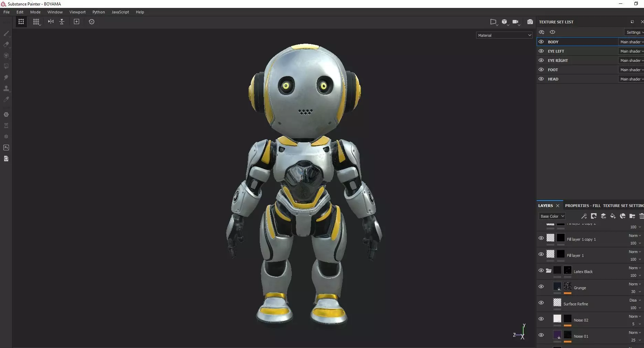The image size is (644, 348).
Task: Open the Settings dropdown in Texture Set List
Action: (634, 32)
